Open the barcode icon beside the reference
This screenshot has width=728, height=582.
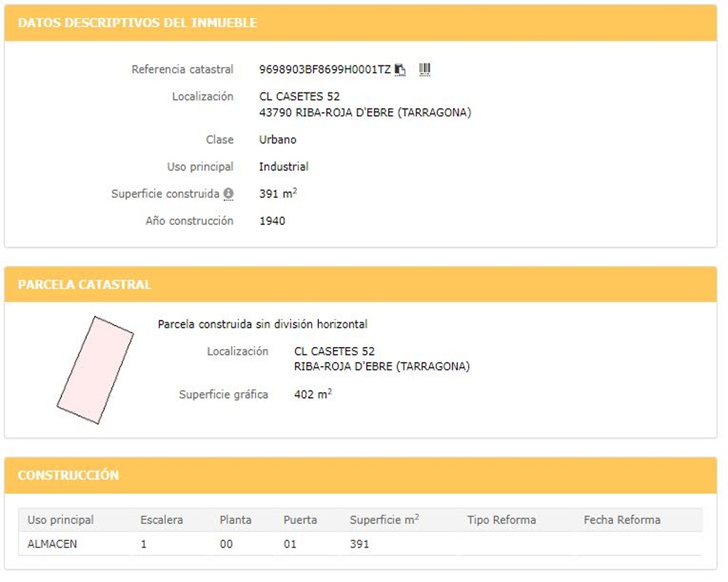point(424,70)
